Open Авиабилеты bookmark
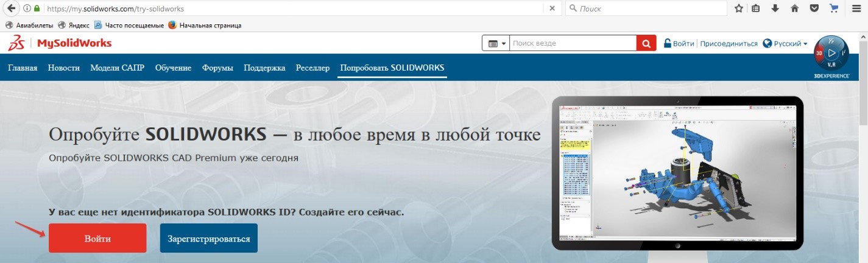868x263 pixels. 29,26
